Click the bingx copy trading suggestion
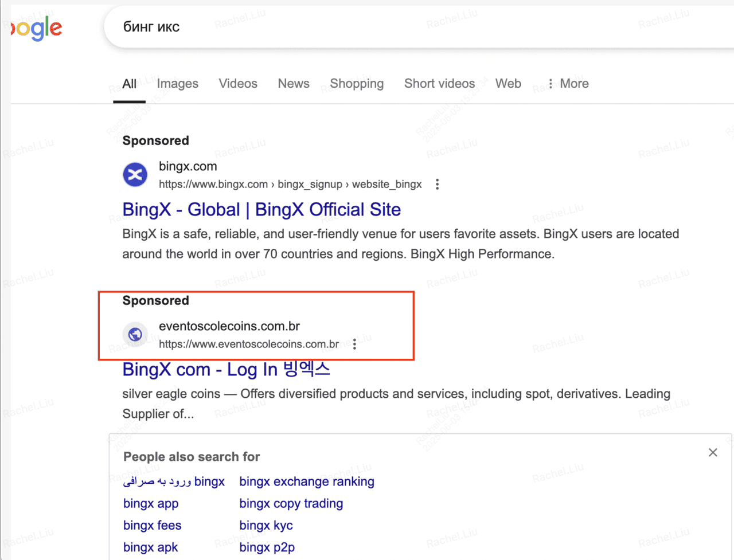 click(291, 503)
